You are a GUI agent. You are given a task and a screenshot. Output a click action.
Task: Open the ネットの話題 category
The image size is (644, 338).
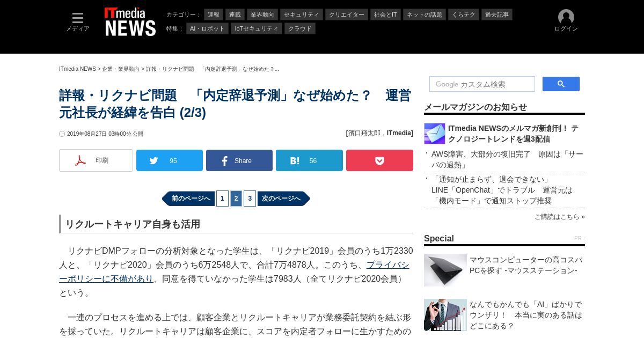(x=425, y=14)
